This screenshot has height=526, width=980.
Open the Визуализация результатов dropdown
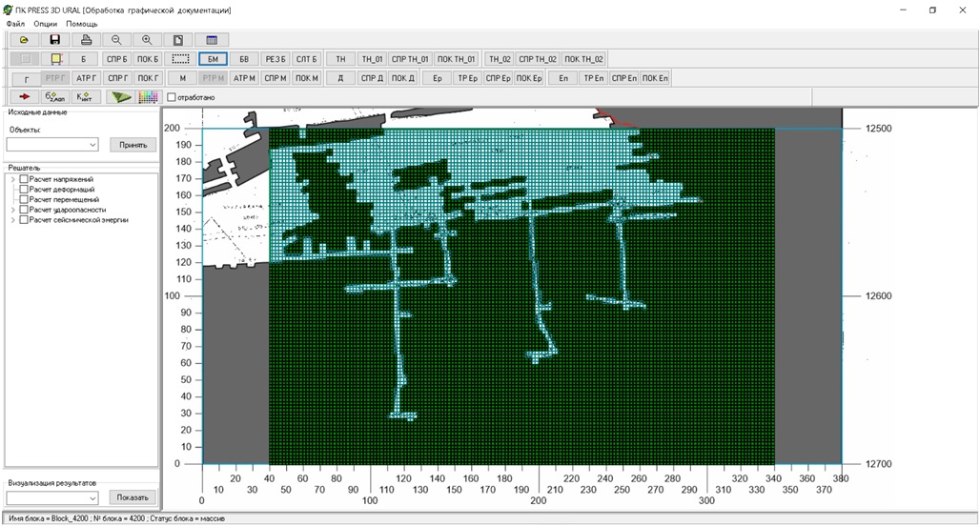pos(92,497)
